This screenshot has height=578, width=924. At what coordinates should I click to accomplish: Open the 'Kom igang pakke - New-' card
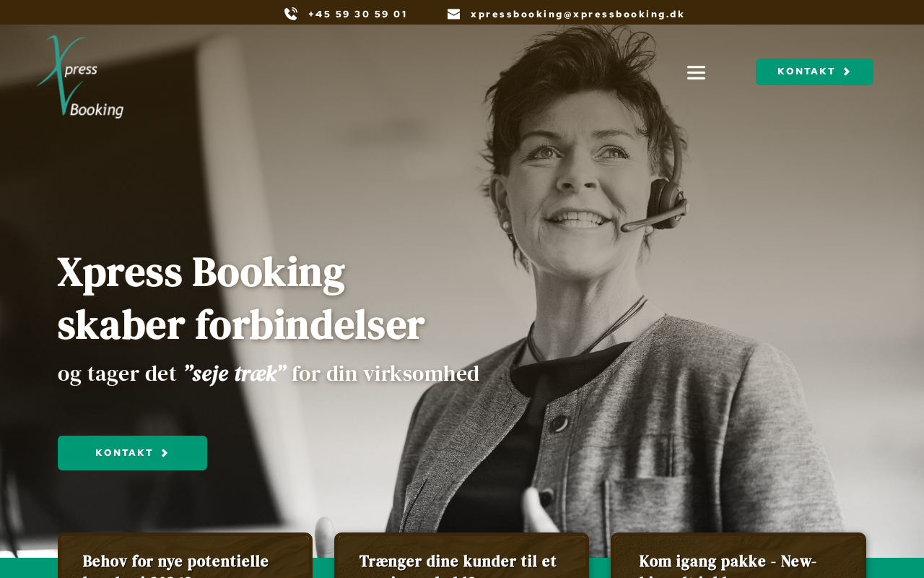(x=738, y=556)
